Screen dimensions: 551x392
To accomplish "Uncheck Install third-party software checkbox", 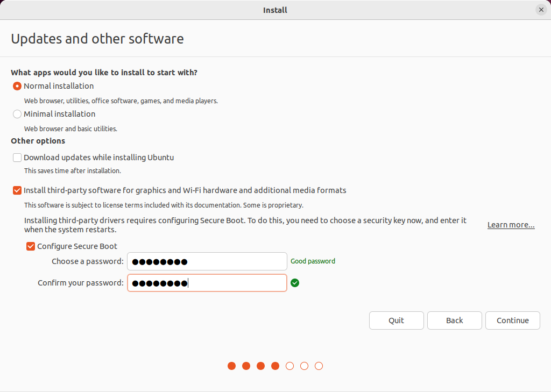I will [17, 190].
